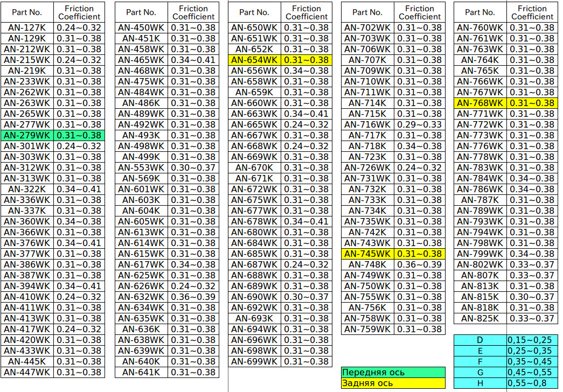The image size is (563, 392).
Task: Select the AN-699WK part number cell
Action: (x=254, y=361)
